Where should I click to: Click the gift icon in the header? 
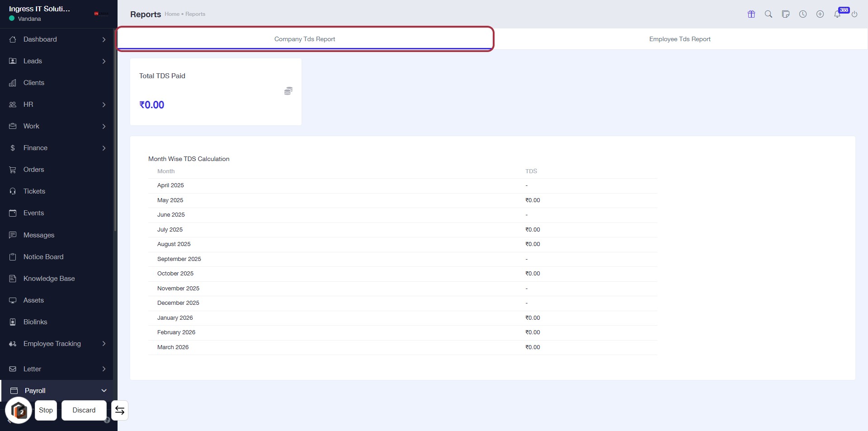[x=751, y=14]
